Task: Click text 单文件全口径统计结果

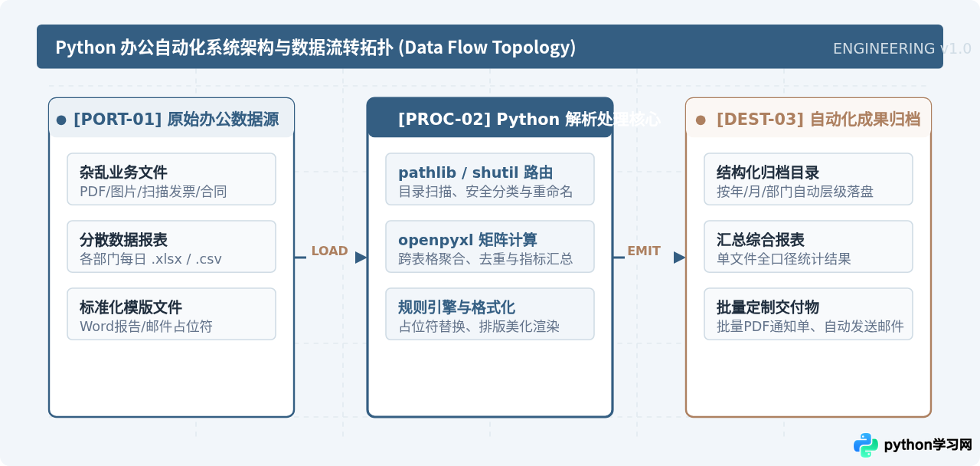Action: tap(784, 259)
